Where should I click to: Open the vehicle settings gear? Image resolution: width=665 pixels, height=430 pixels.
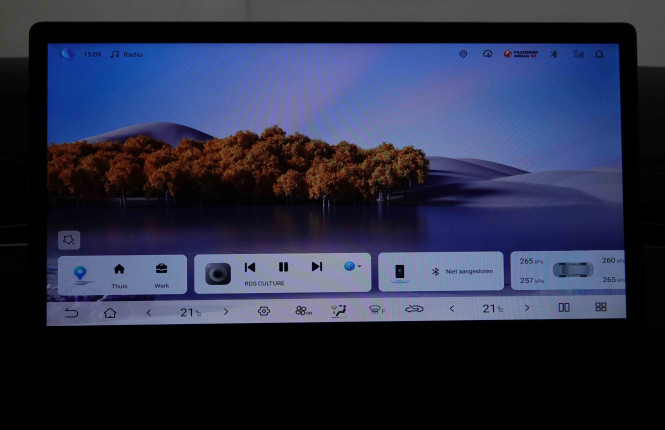(x=264, y=311)
